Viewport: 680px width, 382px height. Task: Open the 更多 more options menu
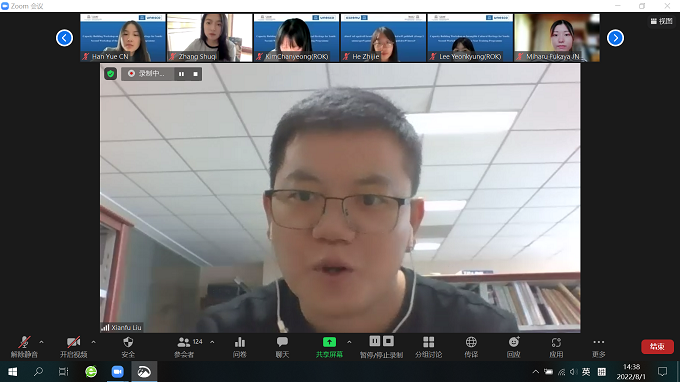click(x=598, y=347)
